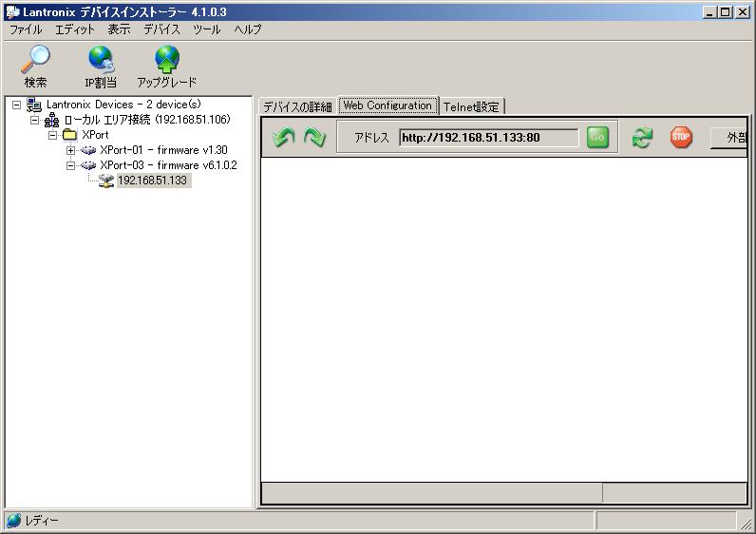
Task: Switch to the Telnet設定 tab
Action: (x=471, y=106)
